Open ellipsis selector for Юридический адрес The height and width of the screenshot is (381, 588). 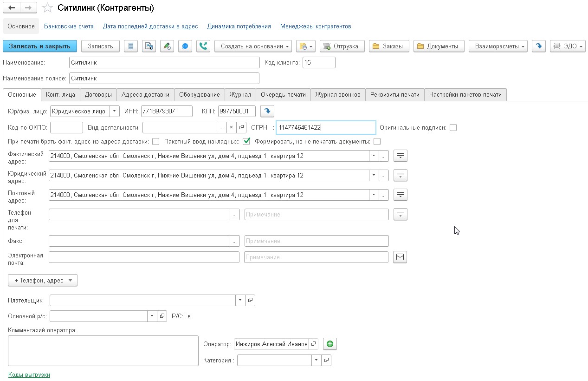coord(384,175)
